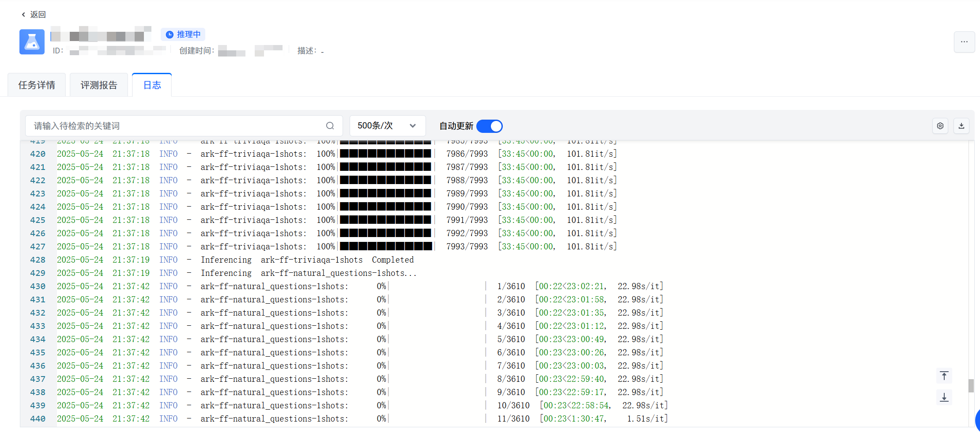Click the progress bar on line 424
This screenshot has height=437, width=980.
coord(385,207)
